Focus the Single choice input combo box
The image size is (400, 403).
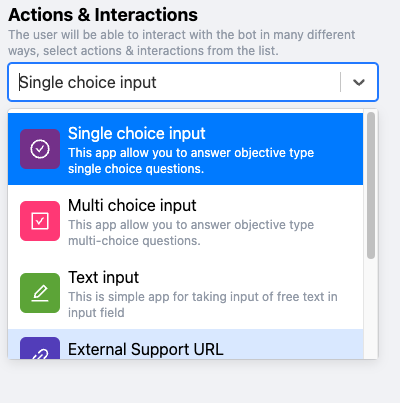[x=193, y=82]
